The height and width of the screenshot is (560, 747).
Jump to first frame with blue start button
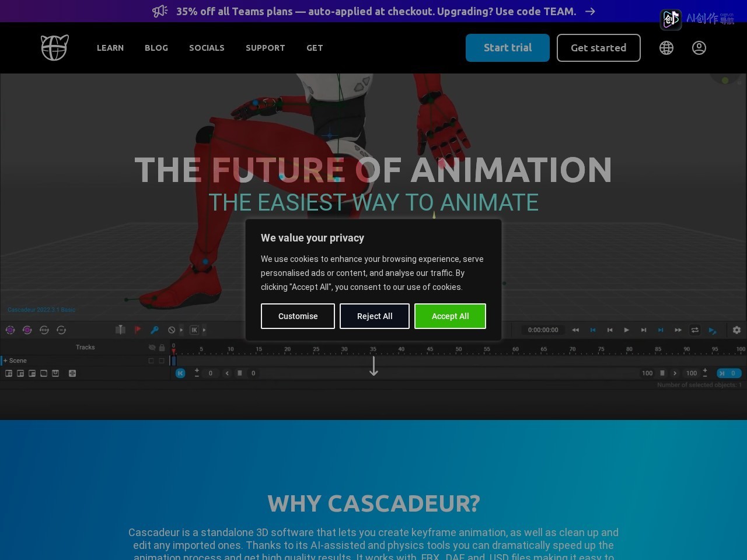(593, 330)
